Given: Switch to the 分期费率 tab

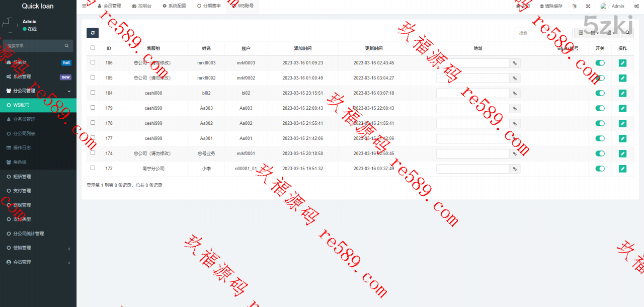Looking at the screenshot, I should click(x=209, y=7).
